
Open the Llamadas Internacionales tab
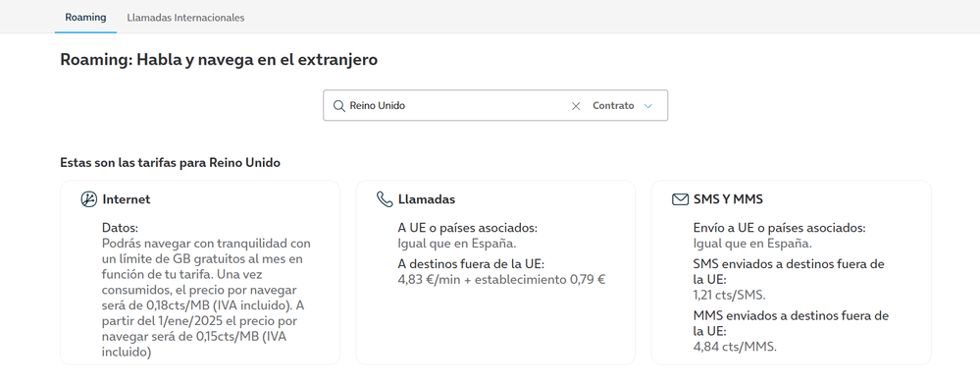coord(185,18)
